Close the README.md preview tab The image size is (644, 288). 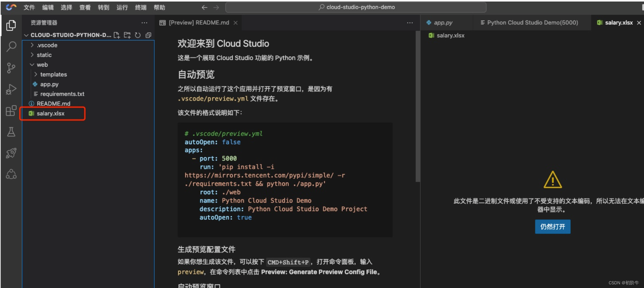(x=235, y=23)
